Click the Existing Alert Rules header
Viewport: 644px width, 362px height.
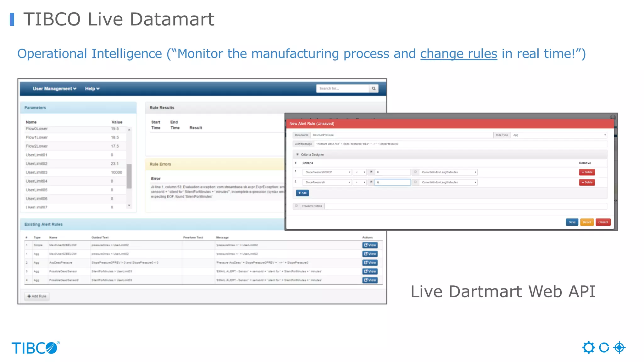(x=153, y=224)
